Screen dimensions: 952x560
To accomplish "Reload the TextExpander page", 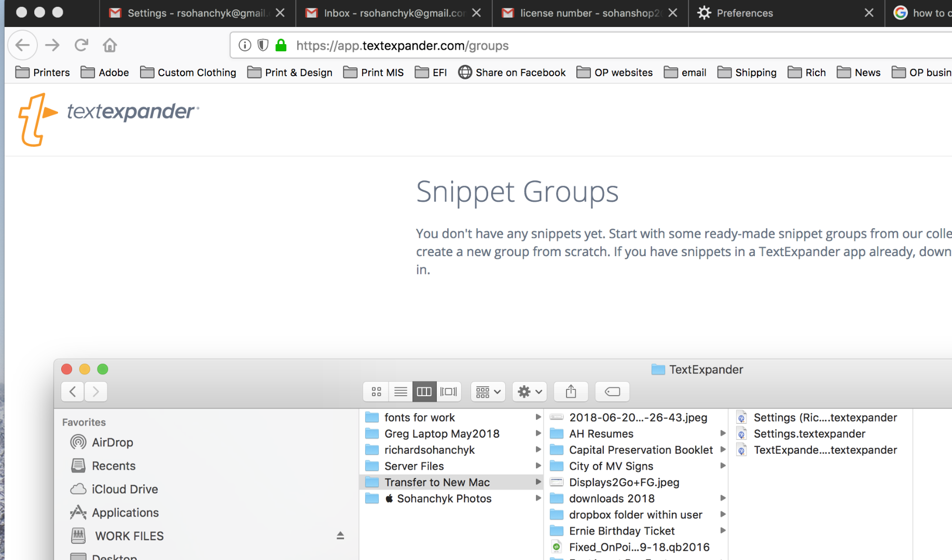I will pos(81,46).
